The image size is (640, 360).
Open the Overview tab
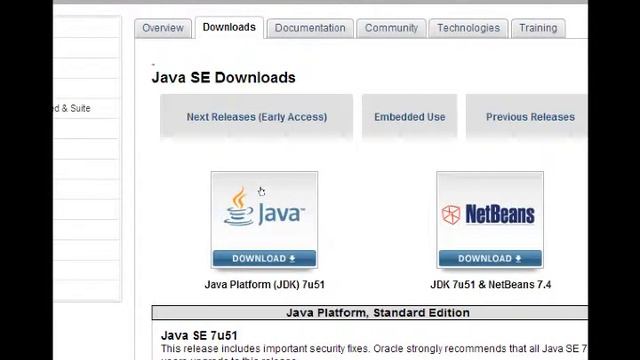tap(163, 28)
